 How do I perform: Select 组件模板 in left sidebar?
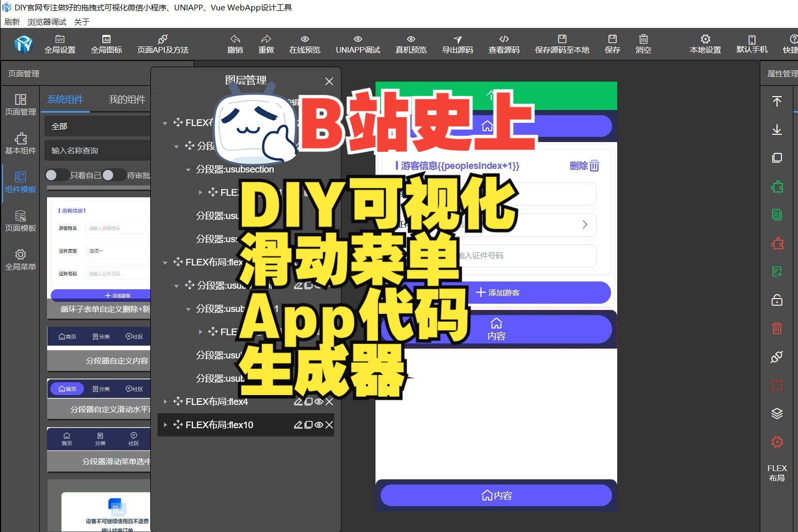click(x=20, y=182)
